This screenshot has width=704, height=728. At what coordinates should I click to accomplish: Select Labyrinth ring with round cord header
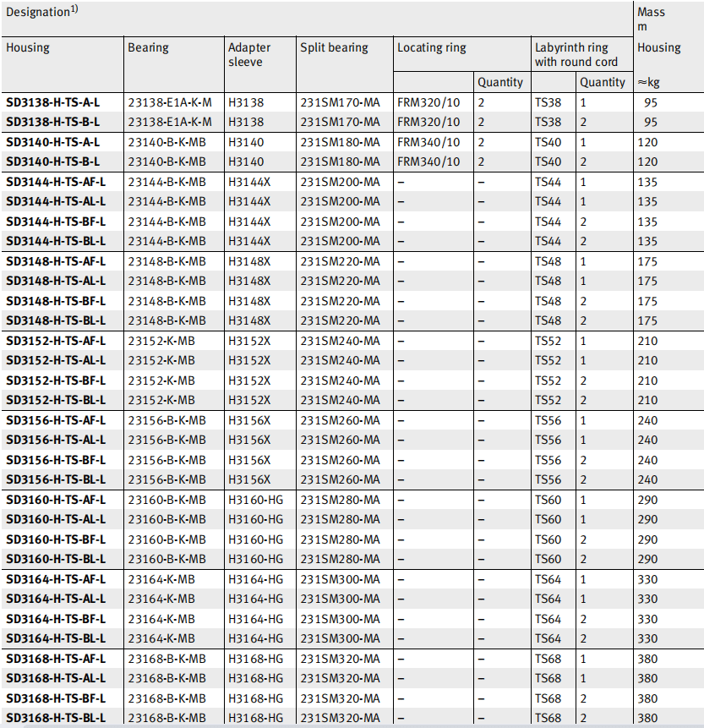pyautogui.click(x=576, y=54)
